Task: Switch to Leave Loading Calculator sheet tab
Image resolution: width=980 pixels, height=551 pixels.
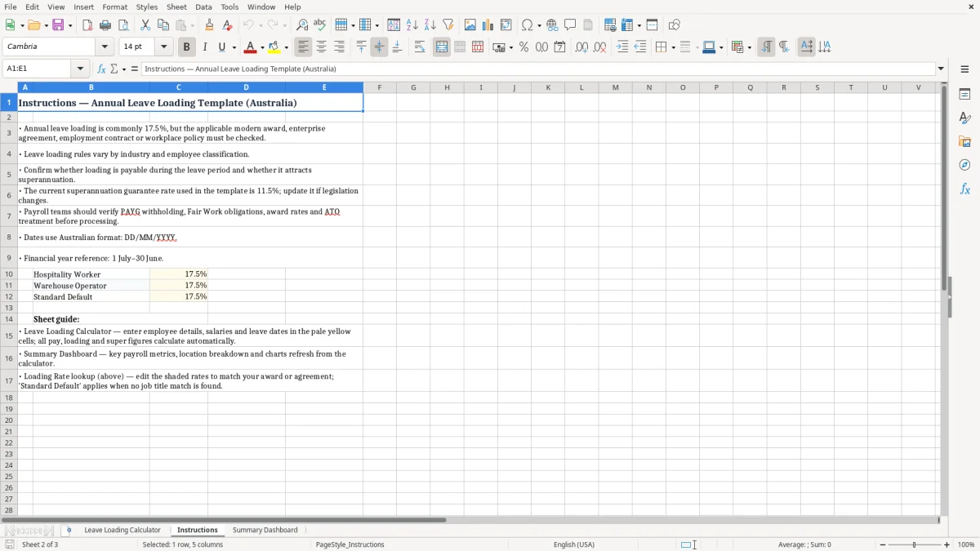Action: 122,530
